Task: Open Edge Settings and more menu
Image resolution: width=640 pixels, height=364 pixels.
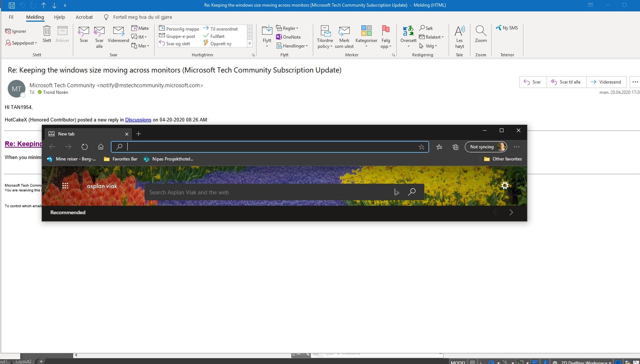Action: [517, 147]
